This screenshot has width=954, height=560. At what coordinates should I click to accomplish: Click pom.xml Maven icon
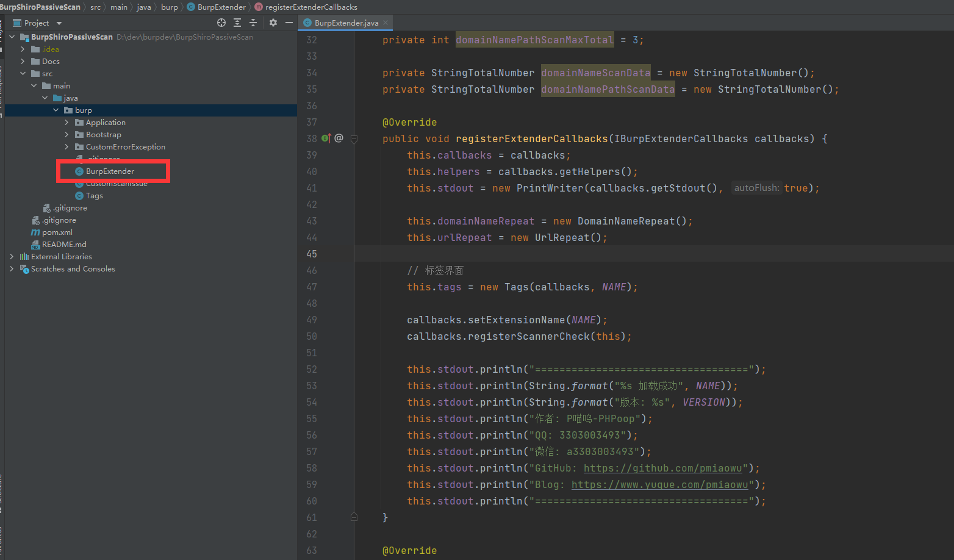point(35,232)
